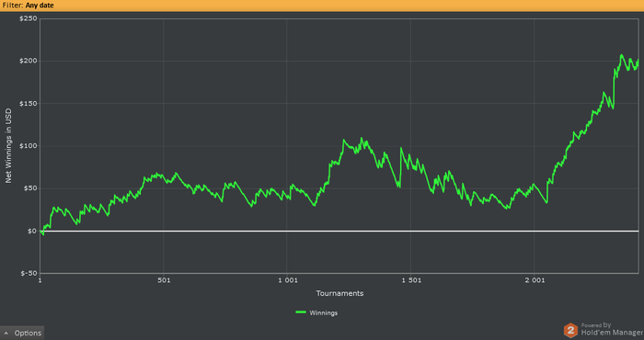
Task: Click the $250 y-axis label
Action: click(29, 19)
